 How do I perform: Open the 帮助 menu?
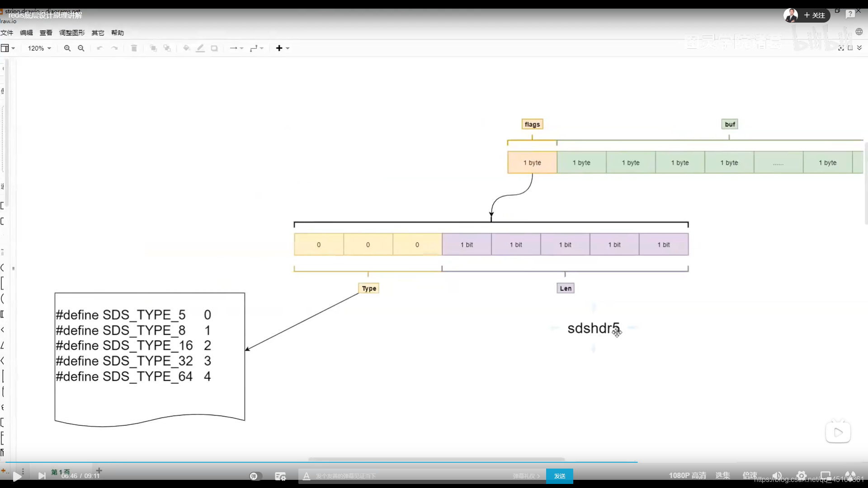click(117, 33)
